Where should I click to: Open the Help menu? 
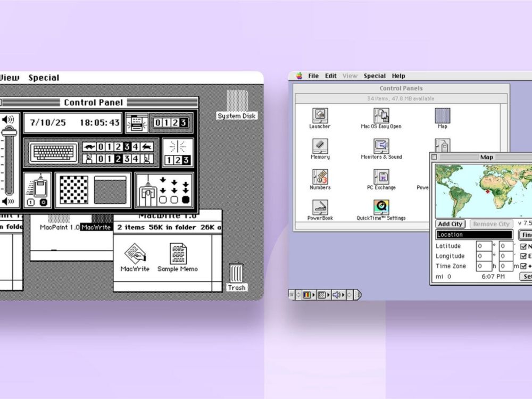398,76
